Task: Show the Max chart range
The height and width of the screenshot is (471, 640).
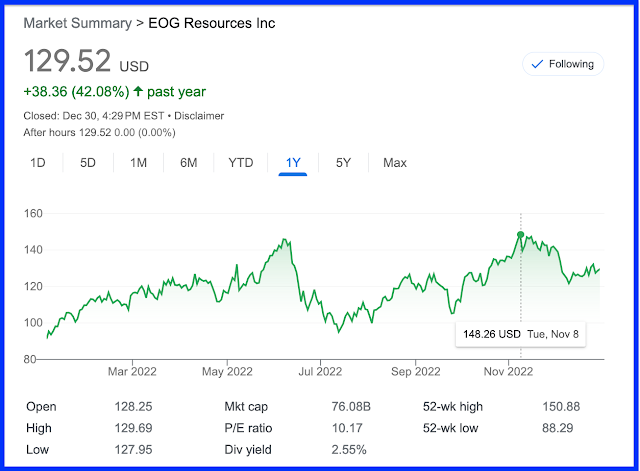Action: (395, 163)
